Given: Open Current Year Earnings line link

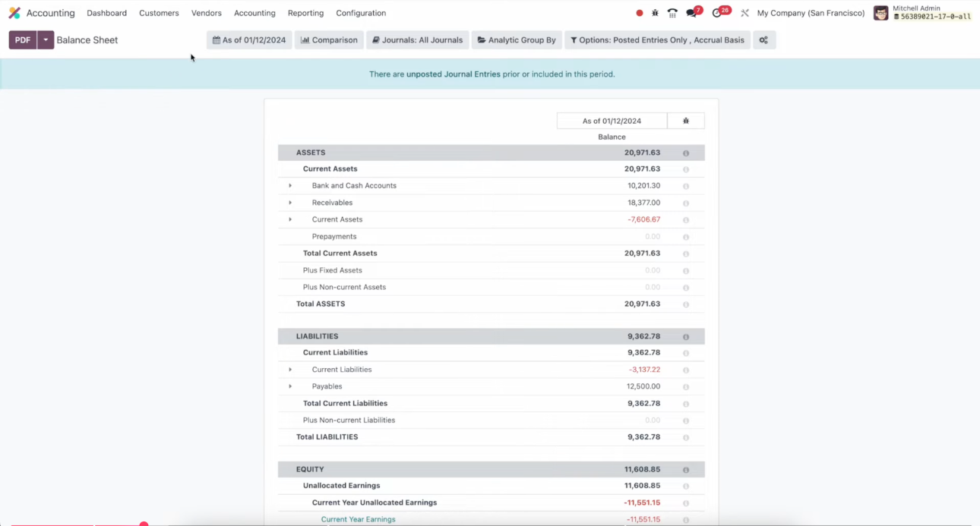Looking at the screenshot, I should [358, 519].
